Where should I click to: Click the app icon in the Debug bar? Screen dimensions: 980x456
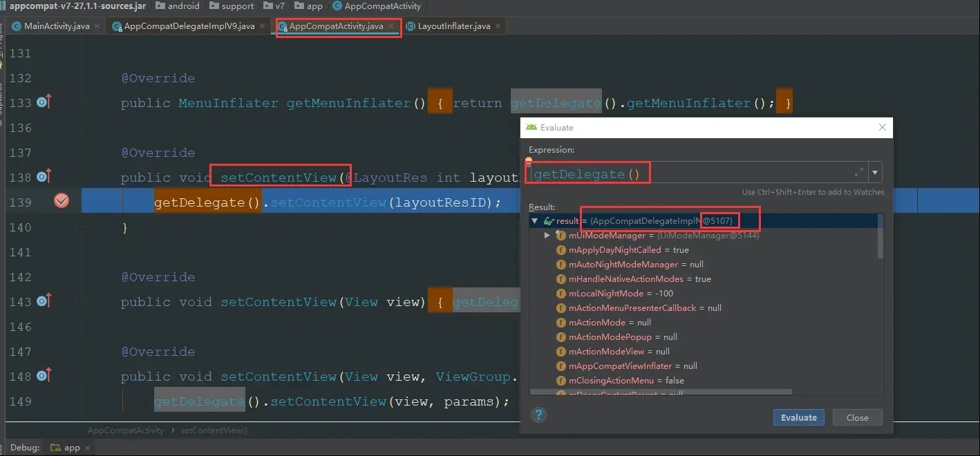tap(55, 448)
